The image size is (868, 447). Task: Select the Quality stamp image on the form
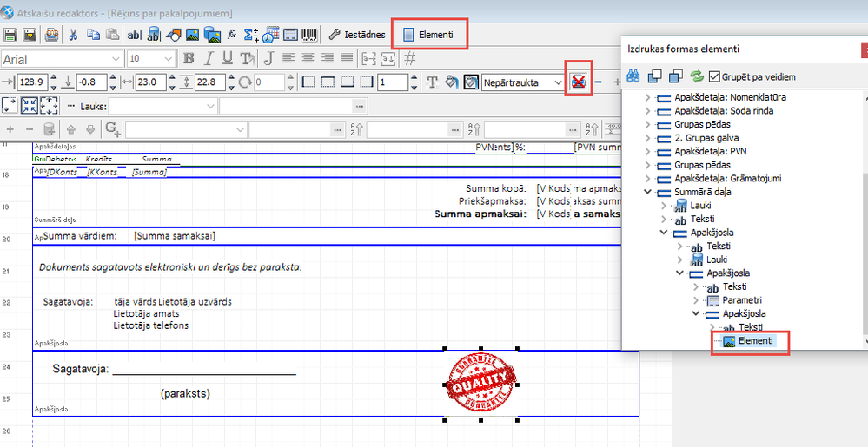pos(481,384)
